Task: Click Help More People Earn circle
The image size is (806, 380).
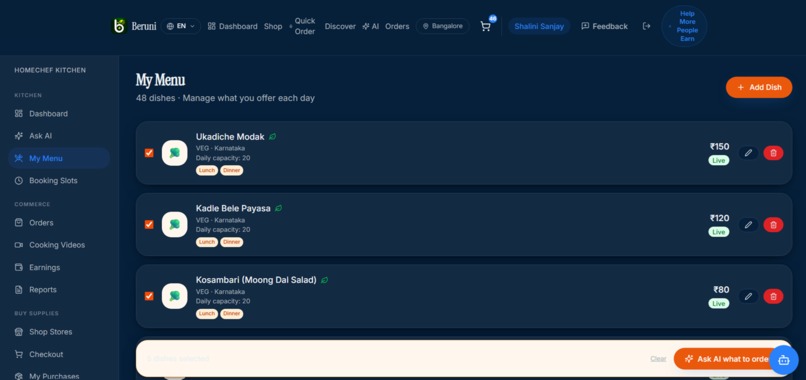Action: pyautogui.click(x=684, y=26)
